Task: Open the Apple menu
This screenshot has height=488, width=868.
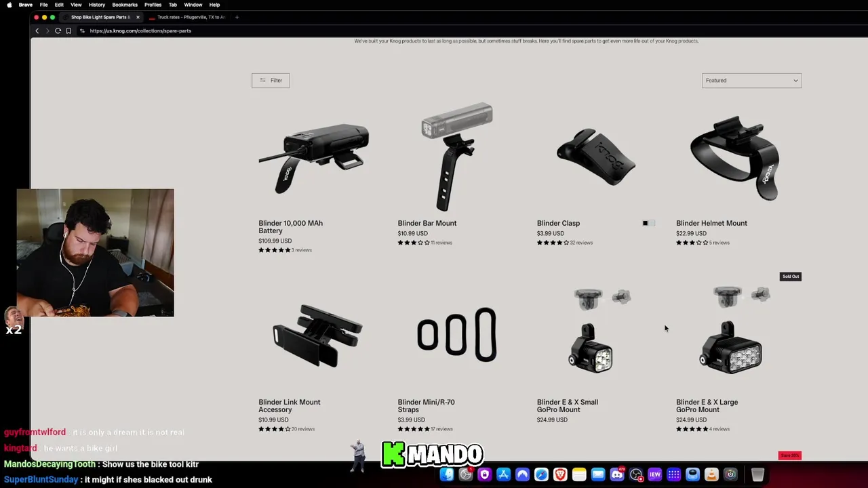Action: [9, 5]
